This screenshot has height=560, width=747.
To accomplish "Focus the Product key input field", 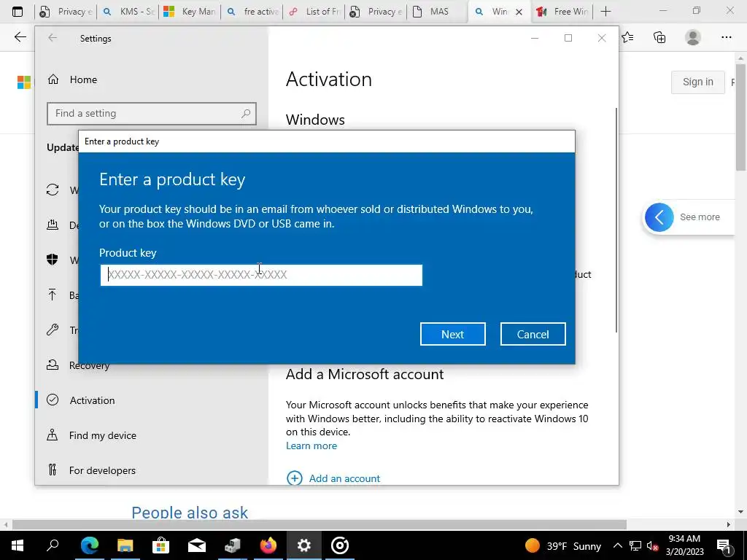I will pyautogui.click(x=261, y=275).
